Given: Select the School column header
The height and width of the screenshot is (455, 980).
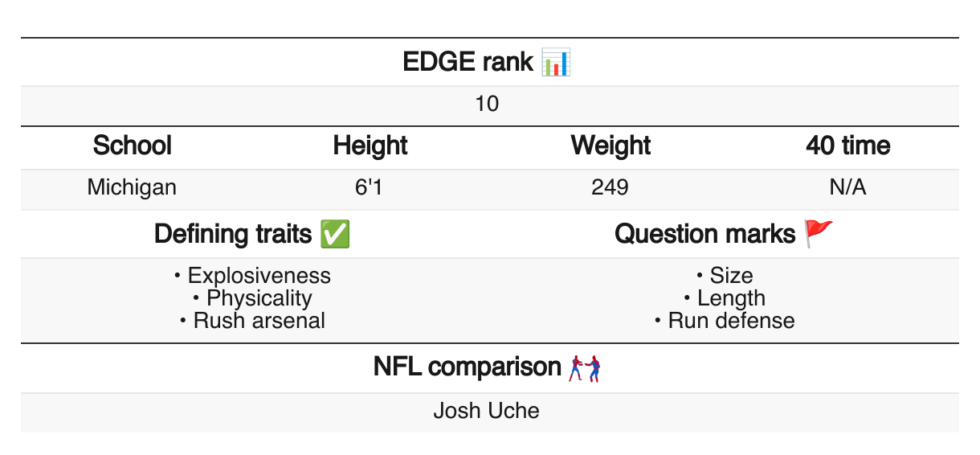Looking at the screenshot, I should click(133, 146).
